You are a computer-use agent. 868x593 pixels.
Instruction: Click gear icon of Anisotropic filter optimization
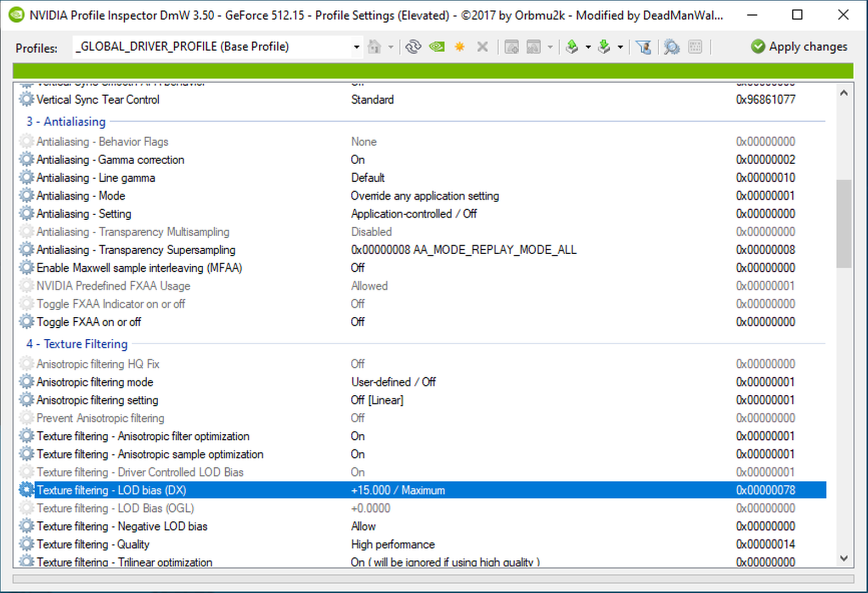26,436
